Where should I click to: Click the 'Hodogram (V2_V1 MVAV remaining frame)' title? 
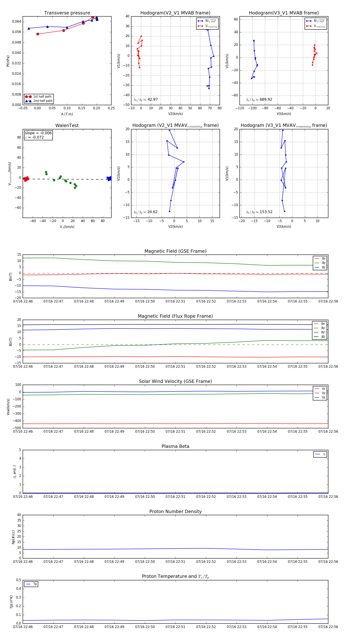(x=175, y=125)
